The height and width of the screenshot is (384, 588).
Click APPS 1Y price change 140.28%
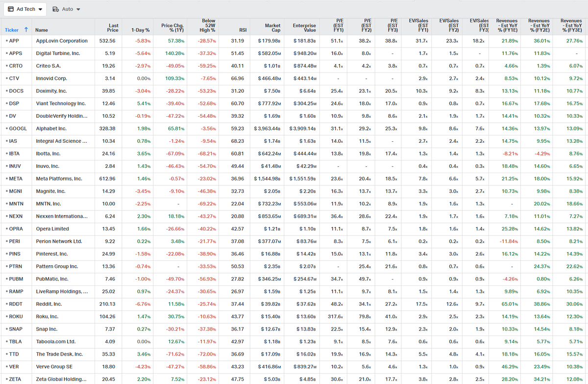pyautogui.click(x=175, y=53)
